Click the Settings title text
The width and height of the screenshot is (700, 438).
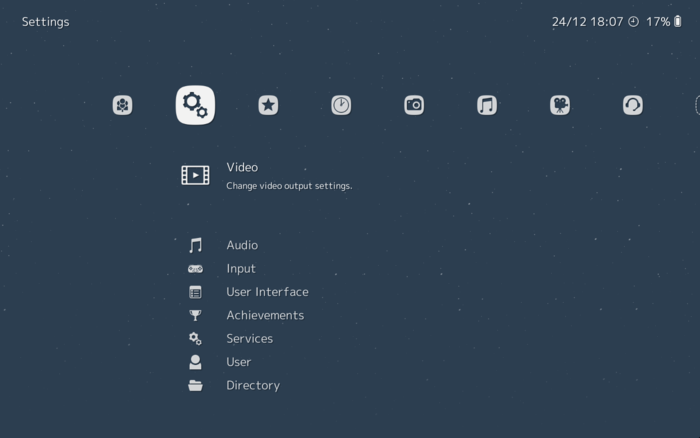[x=46, y=22]
